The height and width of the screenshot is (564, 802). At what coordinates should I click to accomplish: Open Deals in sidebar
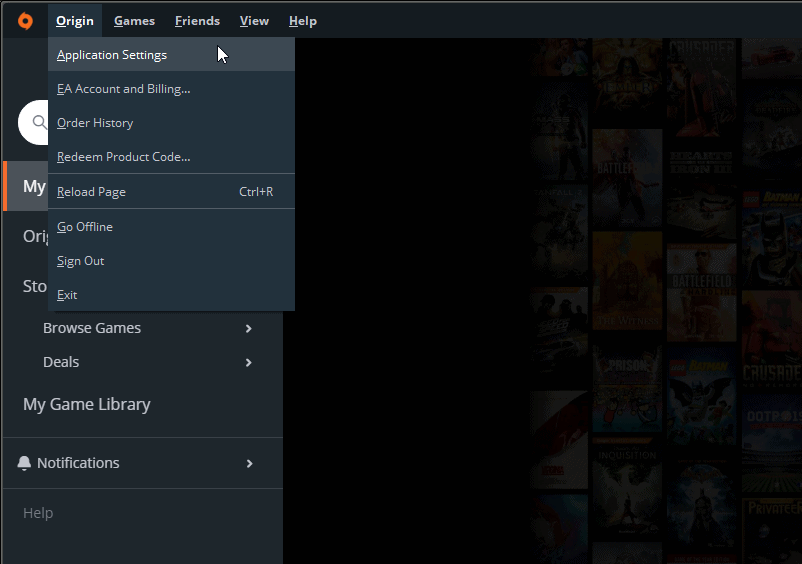tap(61, 362)
